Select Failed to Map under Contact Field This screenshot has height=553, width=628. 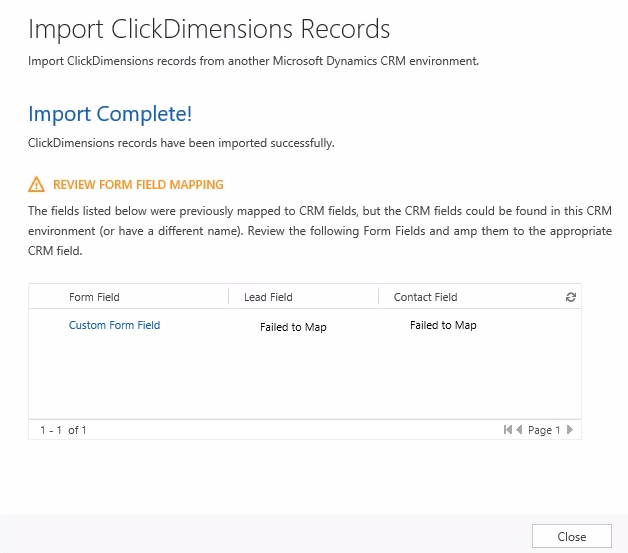coord(443,325)
